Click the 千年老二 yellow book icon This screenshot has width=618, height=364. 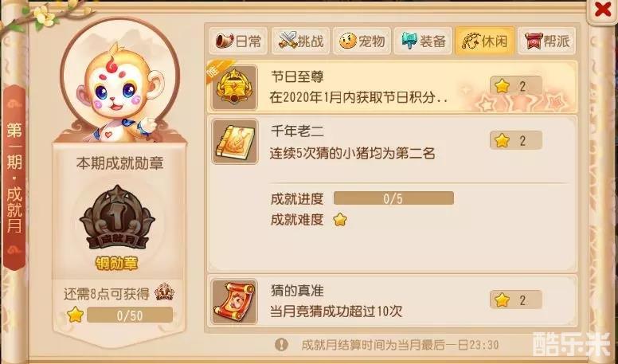click(x=234, y=142)
